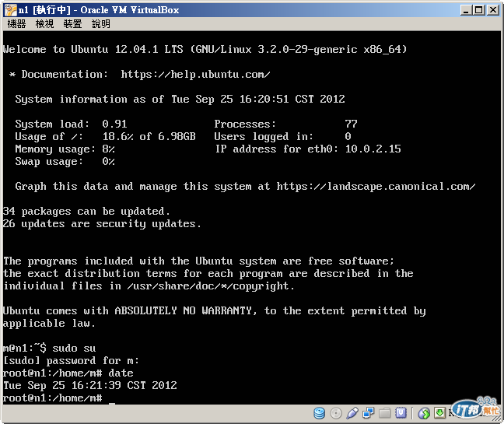Click the 'System load: 0.91' text
Image resolution: width=504 pixels, height=424 pixels.
pyautogui.click(x=71, y=124)
